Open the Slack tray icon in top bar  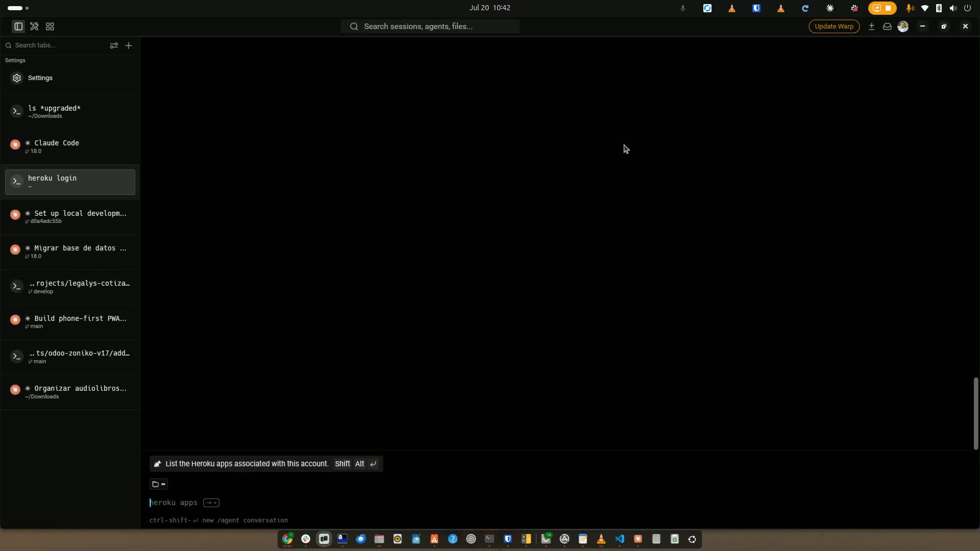(x=854, y=8)
